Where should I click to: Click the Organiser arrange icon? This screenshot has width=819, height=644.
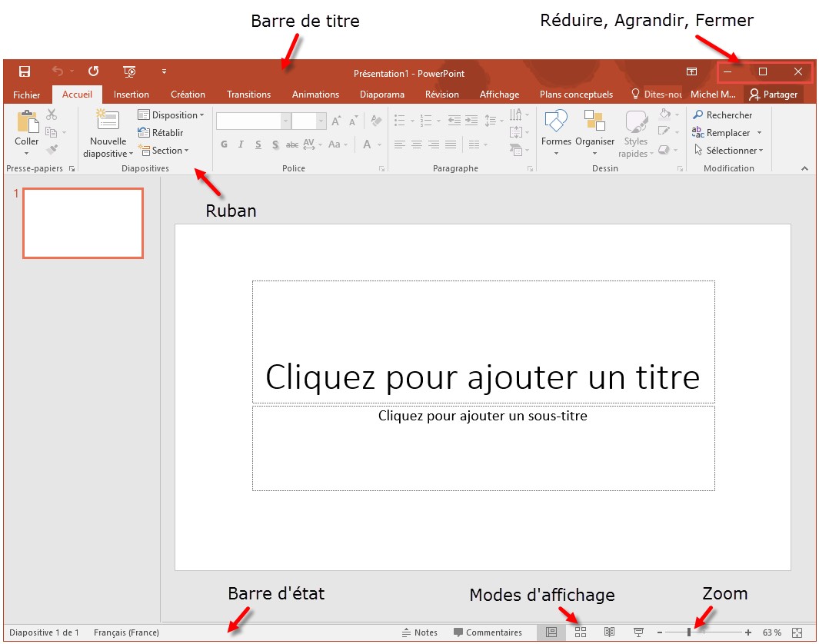[x=594, y=121]
